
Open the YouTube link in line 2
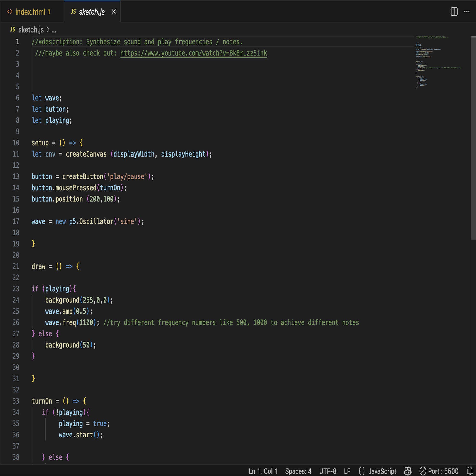(194, 53)
